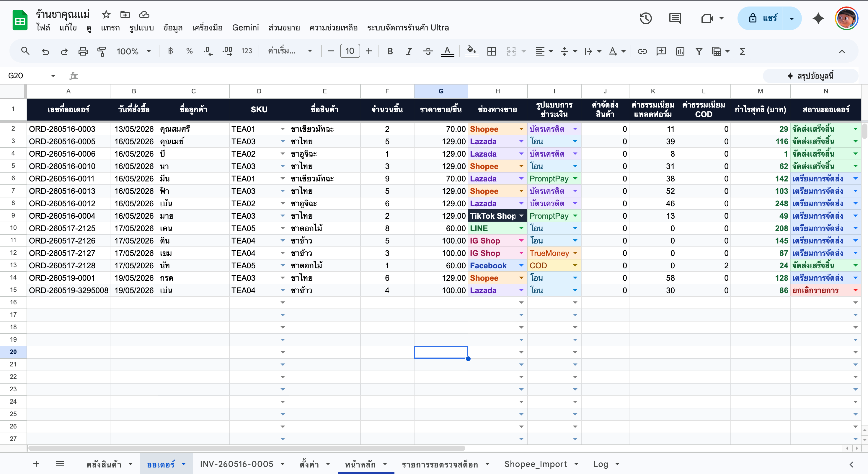
Task: Toggle strikethrough formatting
Action: (428, 51)
